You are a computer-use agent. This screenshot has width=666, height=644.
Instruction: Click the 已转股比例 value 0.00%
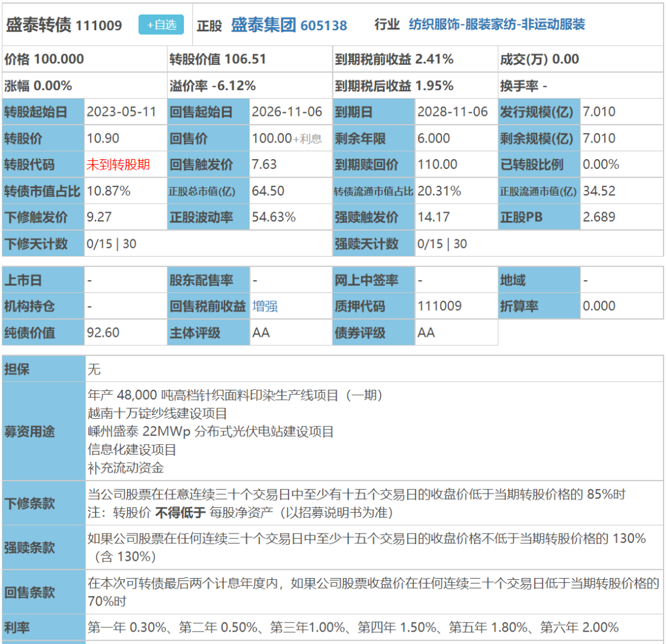[x=601, y=165]
